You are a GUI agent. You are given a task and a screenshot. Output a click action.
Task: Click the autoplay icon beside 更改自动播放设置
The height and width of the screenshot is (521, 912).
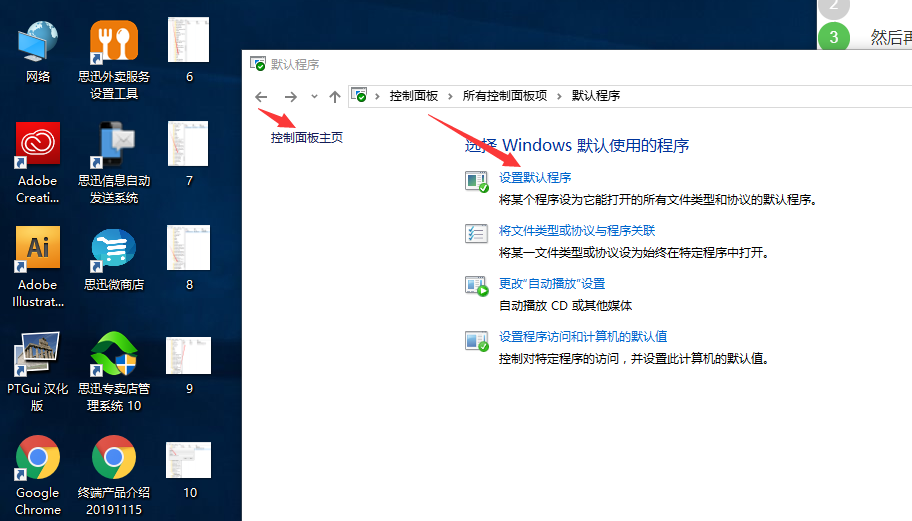476,286
